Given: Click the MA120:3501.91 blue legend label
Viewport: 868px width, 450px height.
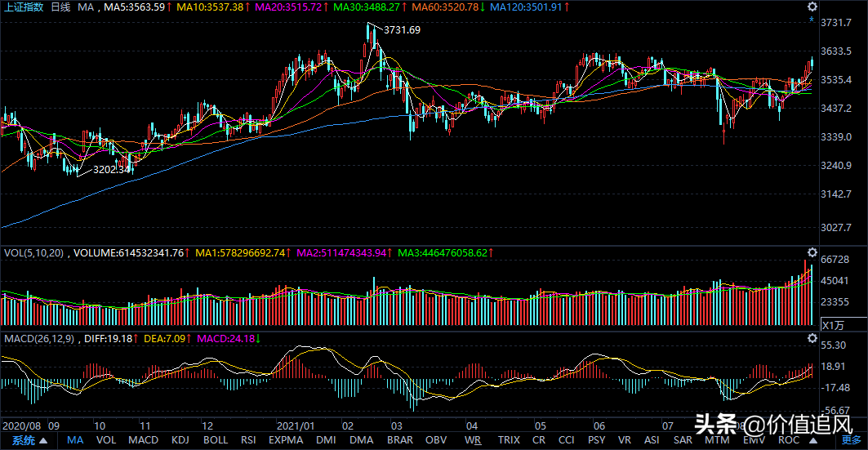Looking at the screenshot, I should click(x=529, y=7).
